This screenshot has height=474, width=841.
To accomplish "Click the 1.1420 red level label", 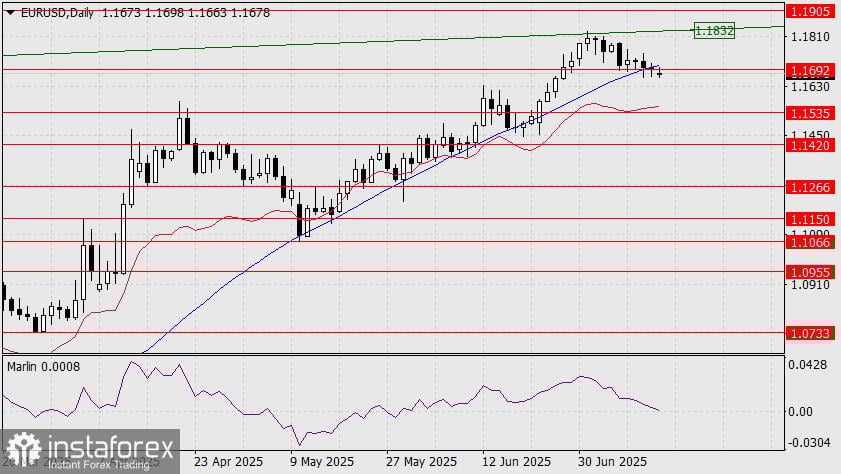I will point(810,145).
